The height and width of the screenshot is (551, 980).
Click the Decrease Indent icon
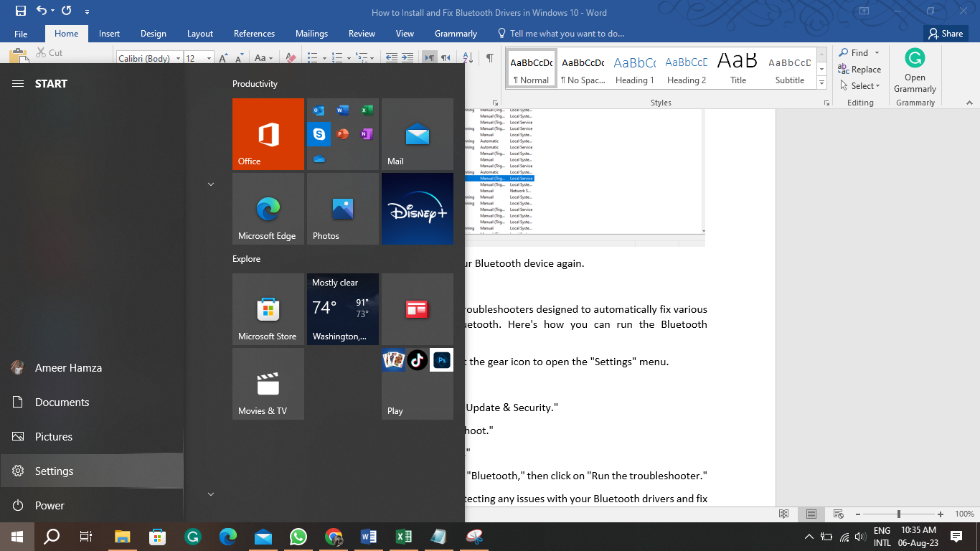click(x=392, y=58)
